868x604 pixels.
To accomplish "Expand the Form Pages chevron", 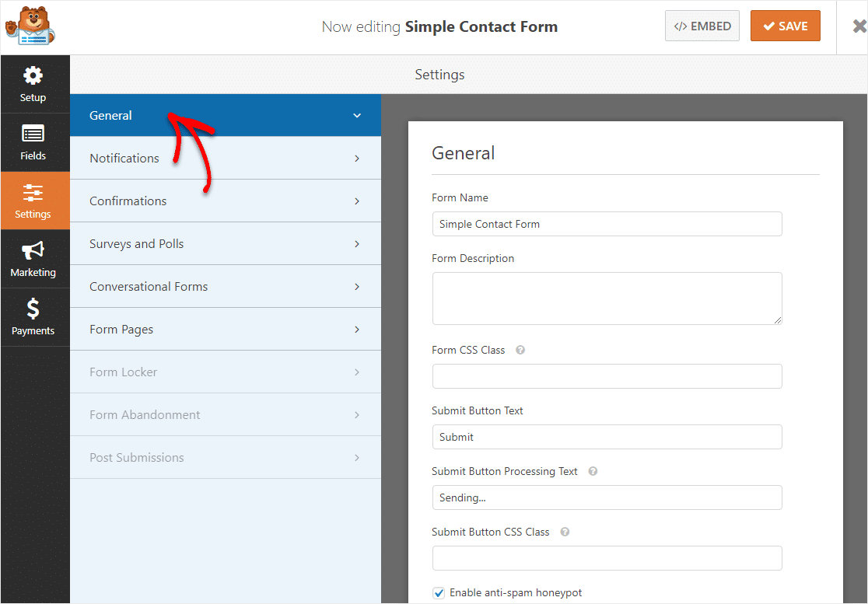I will pyautogui.click(x=357, y=330).
